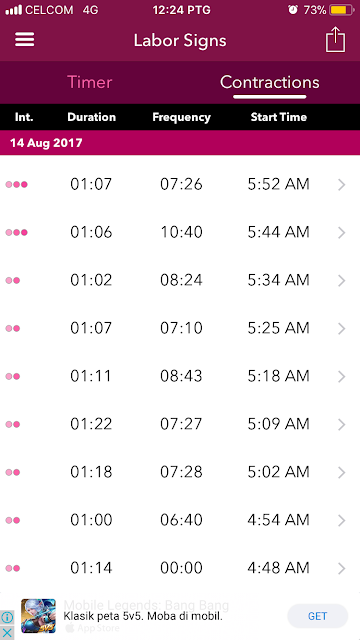Image resolution: width=360 pixels, height=640 pixels.
Task: Expand the 5:52 AM contraction chevron
Action: tap(342, 185)
